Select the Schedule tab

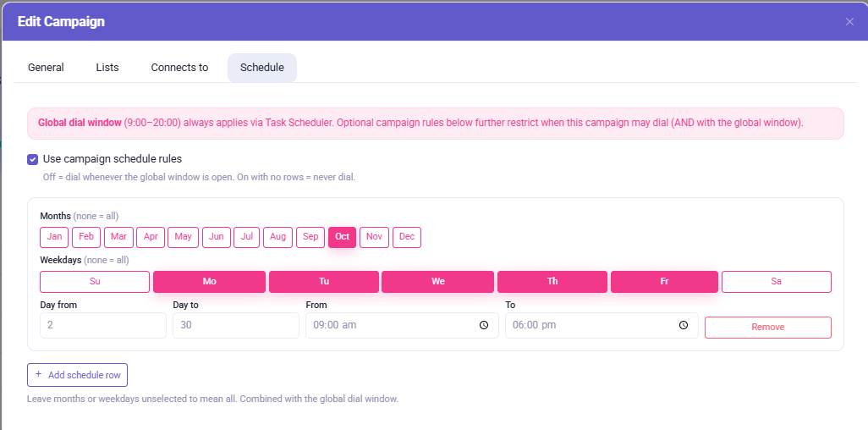pos(262,68)
